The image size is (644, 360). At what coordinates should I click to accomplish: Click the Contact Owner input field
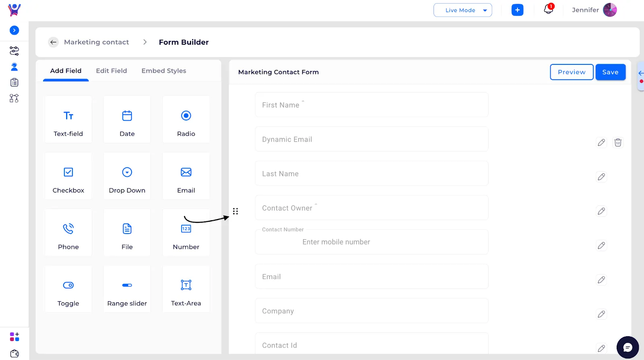pyautogui.click(x=372, y=208)
